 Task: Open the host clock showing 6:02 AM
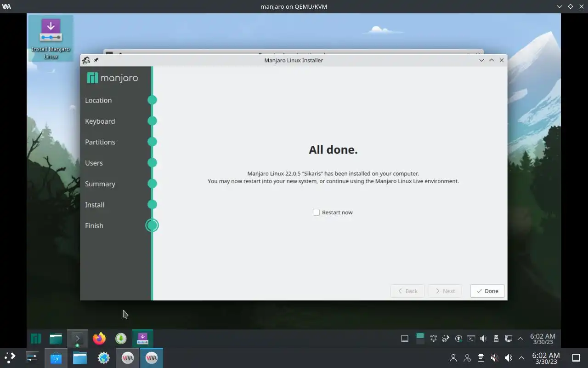546,358
